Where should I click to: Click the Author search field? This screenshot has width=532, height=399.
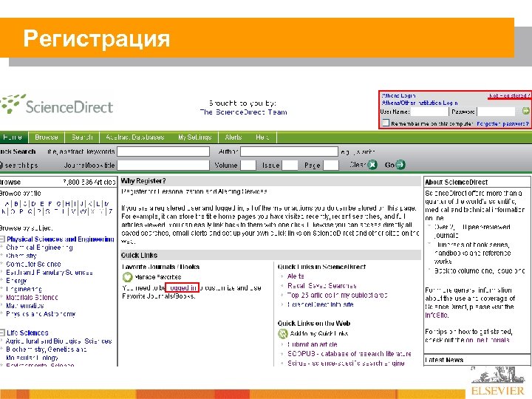[289, 151]
